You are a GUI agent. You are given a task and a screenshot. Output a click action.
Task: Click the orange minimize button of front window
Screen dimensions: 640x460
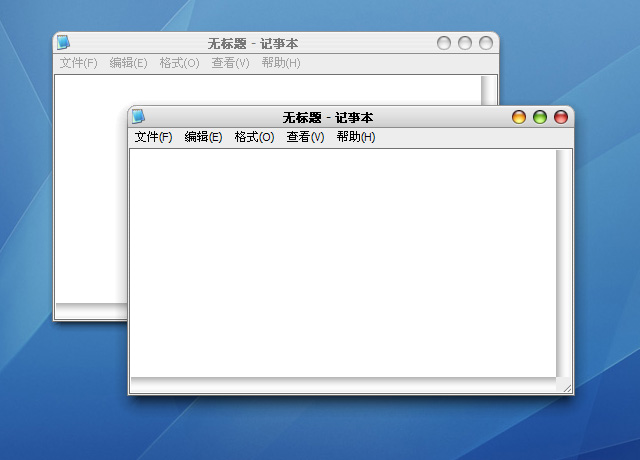[x=519, y=117]
